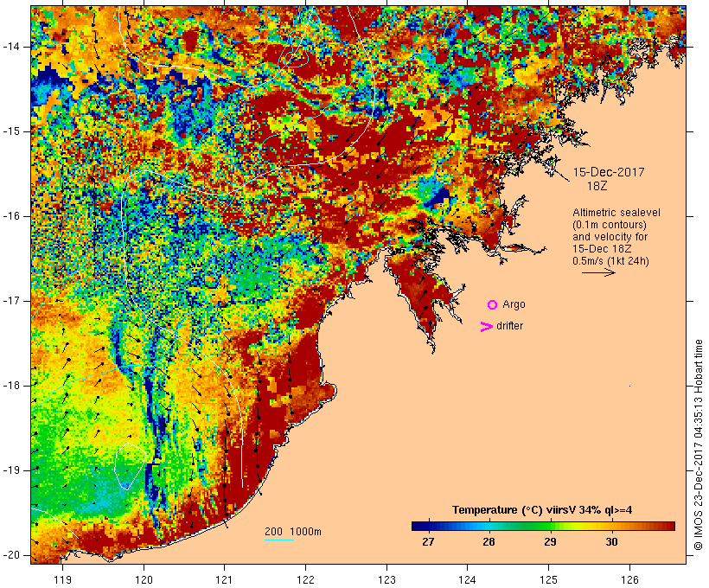Image resolution: width=709 pixels, height=588 pixels.
Task: Click the '28' colorbar tick value
Action: click(x=489, y=541)
